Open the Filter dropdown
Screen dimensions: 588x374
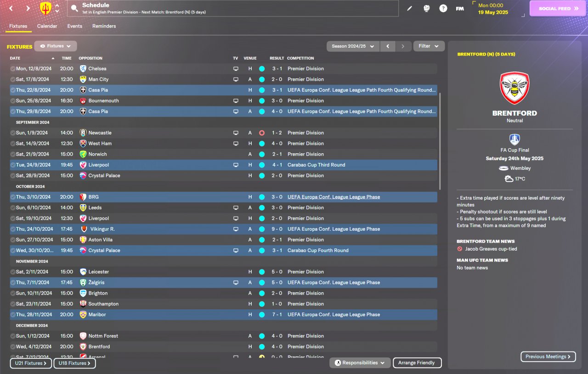coord(429,46)
